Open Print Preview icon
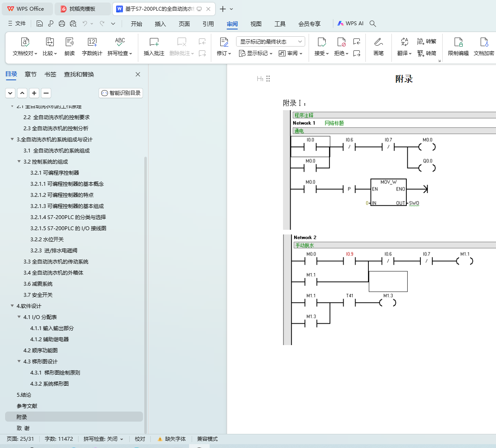Image resolution: width=496 pixels, height=448 pixels. click(73, 23)
